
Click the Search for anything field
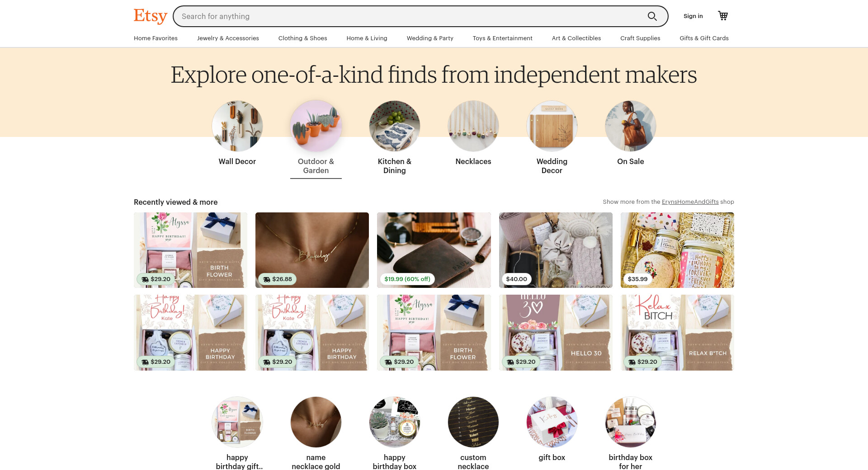click(411, 16)
